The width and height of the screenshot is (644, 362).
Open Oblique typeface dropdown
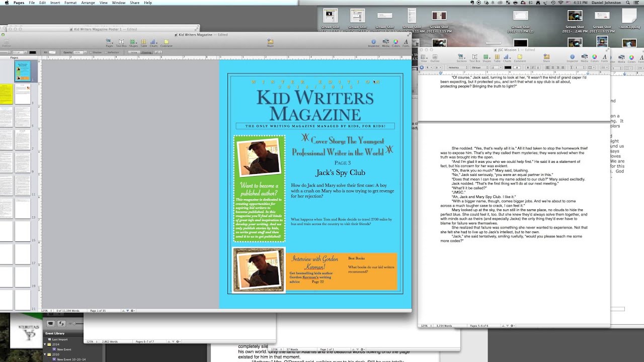click(479, 67)
